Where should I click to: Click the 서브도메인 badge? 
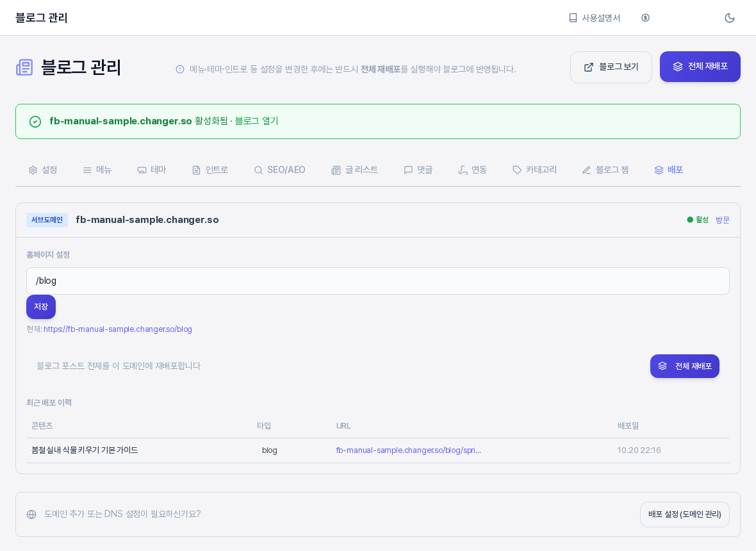click(47, 220)
